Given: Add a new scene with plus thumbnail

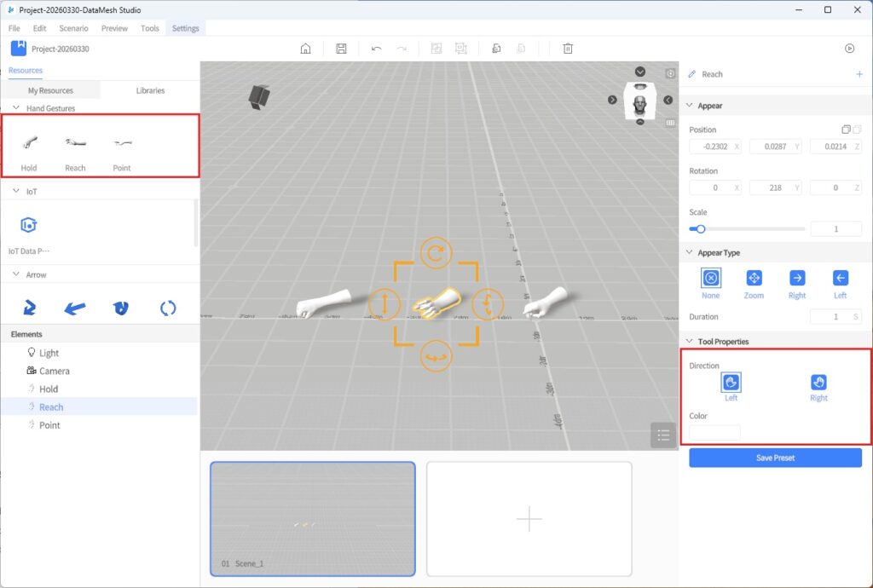Looking at the screenshot, I should (x=529, y=519).
